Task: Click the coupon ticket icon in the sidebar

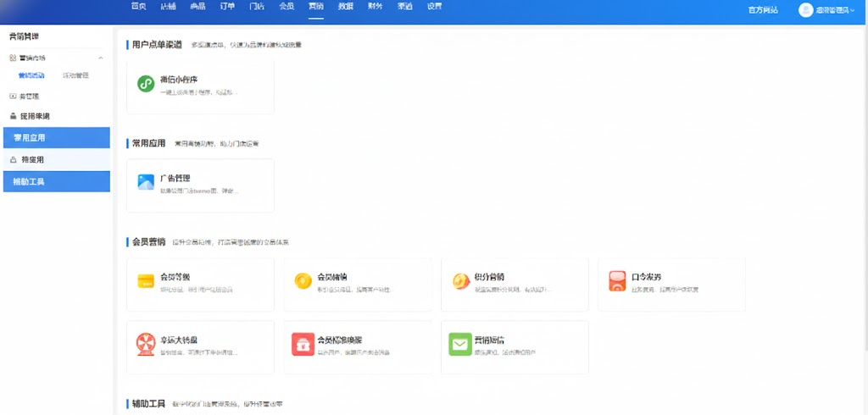Action: point(14,97)
